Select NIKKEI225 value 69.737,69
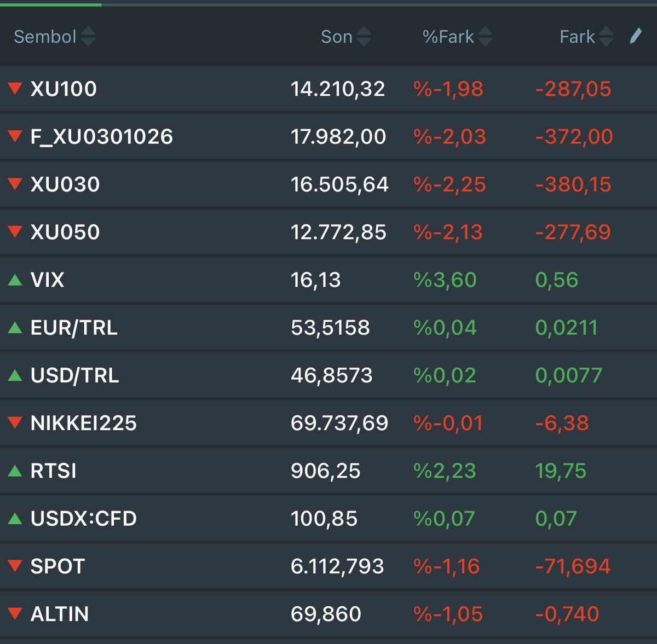This screenshot has height=644, width=657. (339, 423)
